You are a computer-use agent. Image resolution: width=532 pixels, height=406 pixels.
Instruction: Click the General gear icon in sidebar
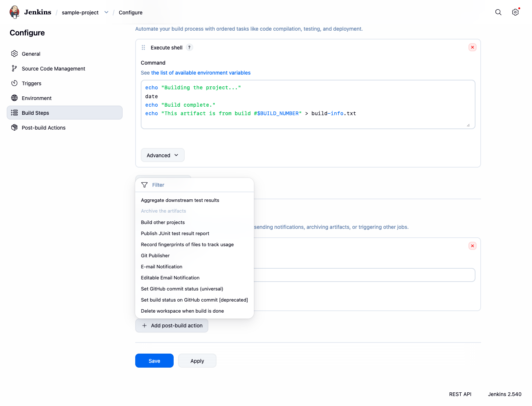(x=14, y=54)
